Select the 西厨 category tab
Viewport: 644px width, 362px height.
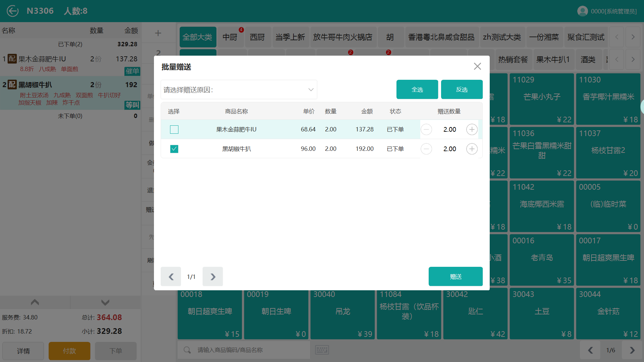(257, 37)
